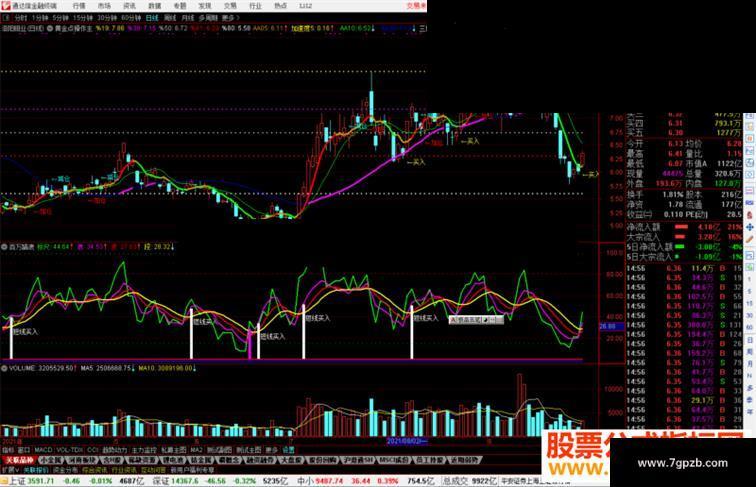Select 月 period button in right sidebar
This screenshot has width=756, height=487.
click(x=749, y=364)
